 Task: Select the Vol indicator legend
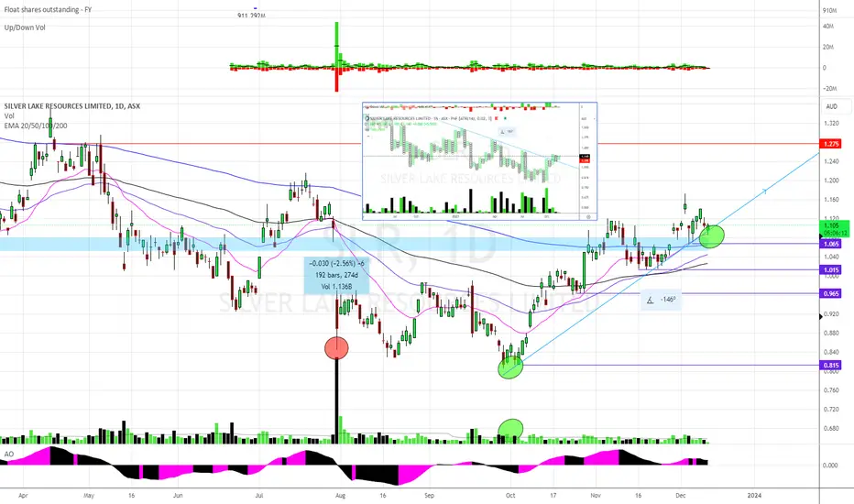[9, 116]
